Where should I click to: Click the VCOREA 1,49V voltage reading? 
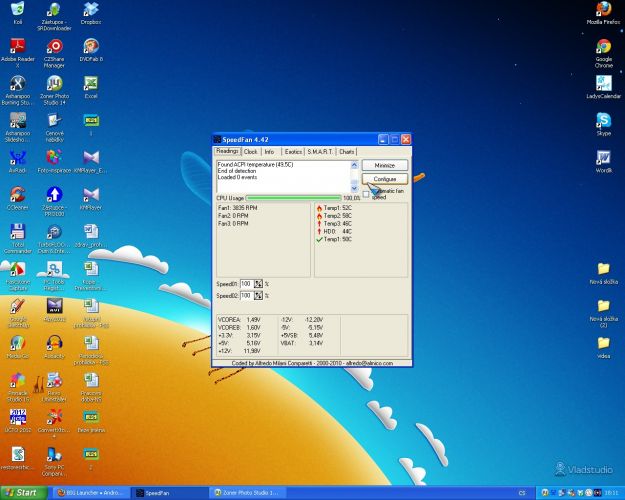239,320
